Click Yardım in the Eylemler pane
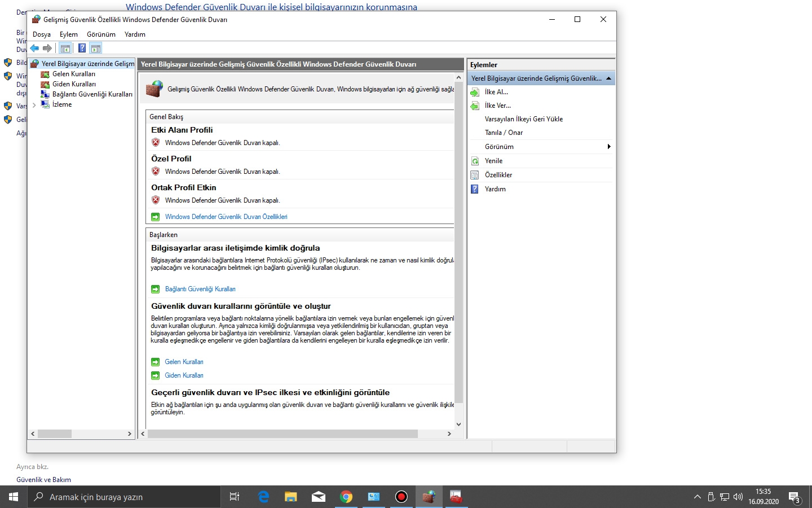 point(495,189)
